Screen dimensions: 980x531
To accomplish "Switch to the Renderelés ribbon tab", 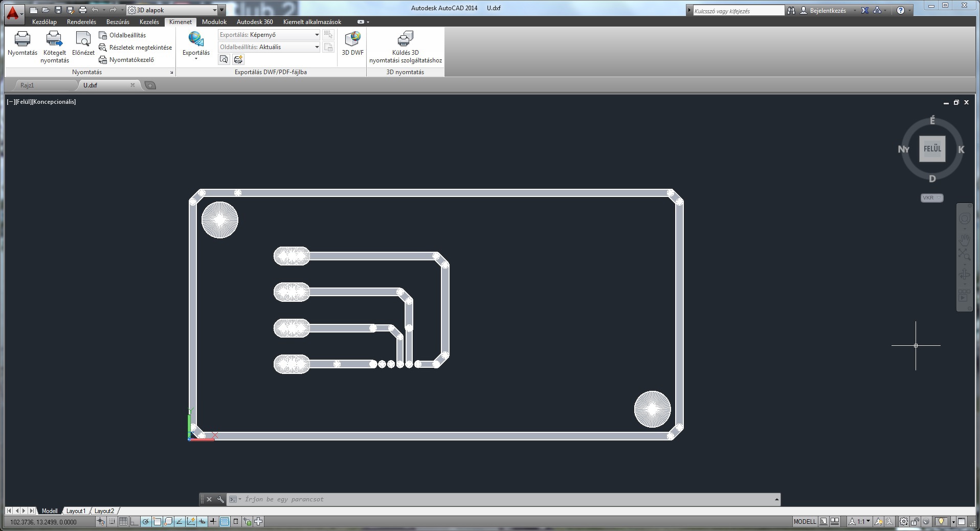I will (81, 22).
